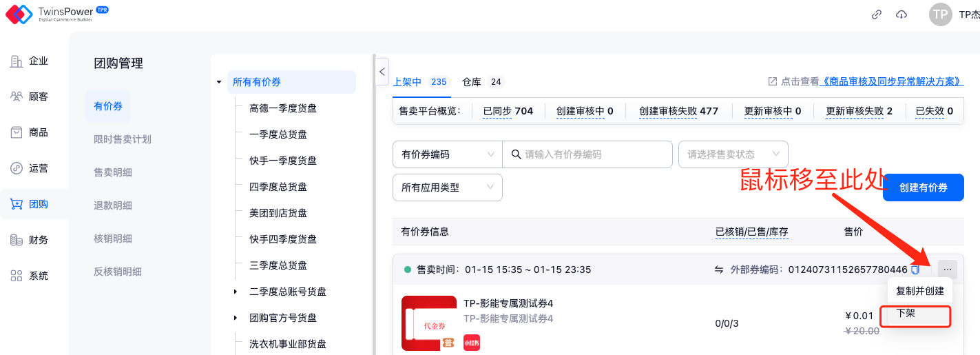This screenshot has width=980, height=355.
Task: Go to the 商品 products section
Action: click(x=30, y=132)
